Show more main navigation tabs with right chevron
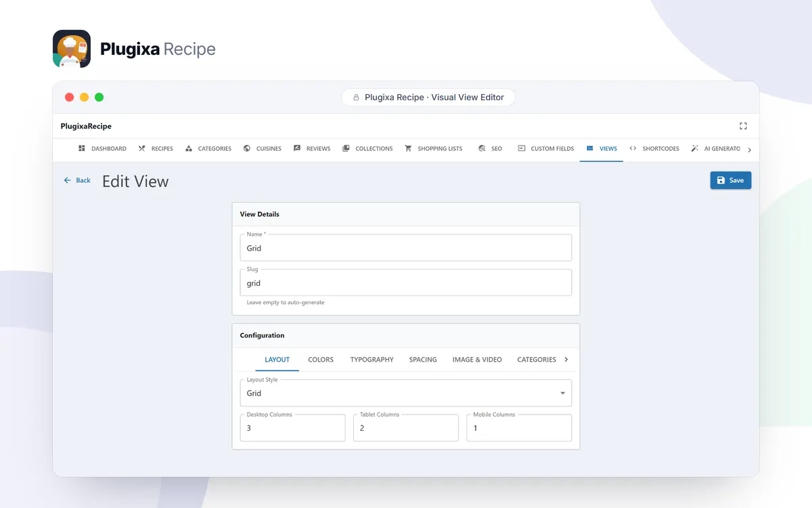This screenshot has height=508, width=812. [x=749, y=149]
